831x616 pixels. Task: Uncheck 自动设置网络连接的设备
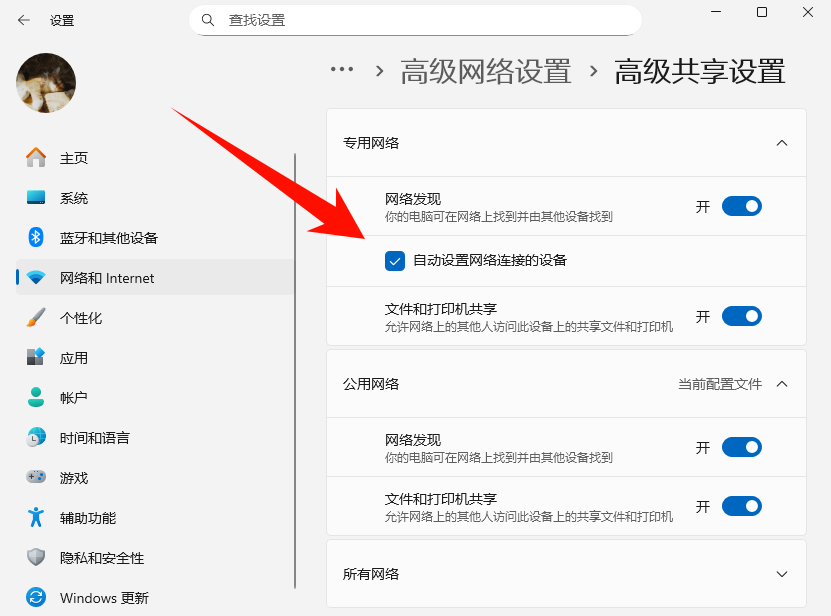[393, 261]
